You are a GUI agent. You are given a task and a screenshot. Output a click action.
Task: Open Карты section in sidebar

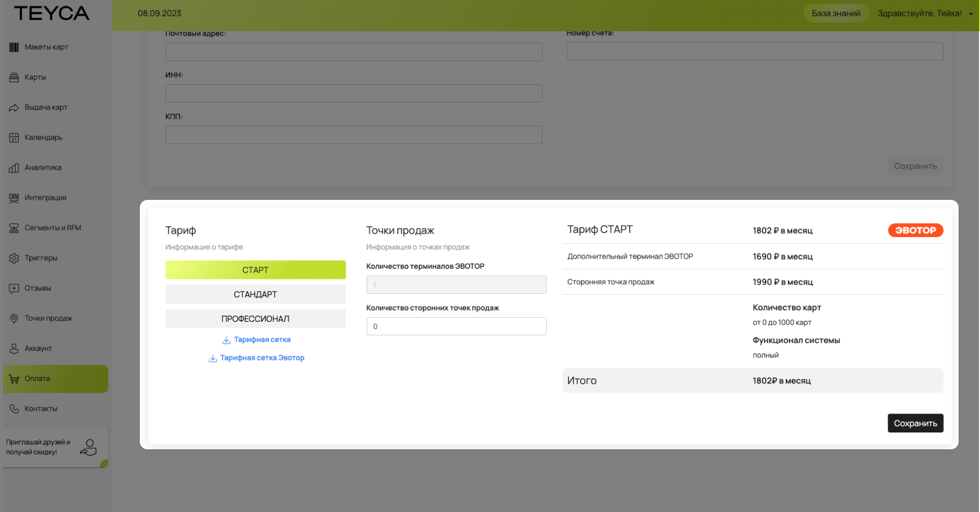coord(56,77)
